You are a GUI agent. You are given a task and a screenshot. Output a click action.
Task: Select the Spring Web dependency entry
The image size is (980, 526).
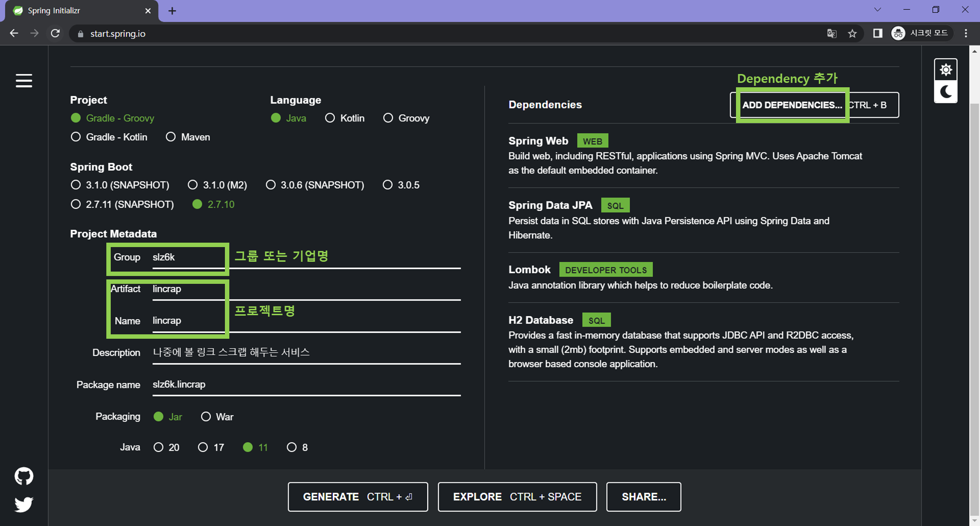pyautogui.click(x=704, y=155)
